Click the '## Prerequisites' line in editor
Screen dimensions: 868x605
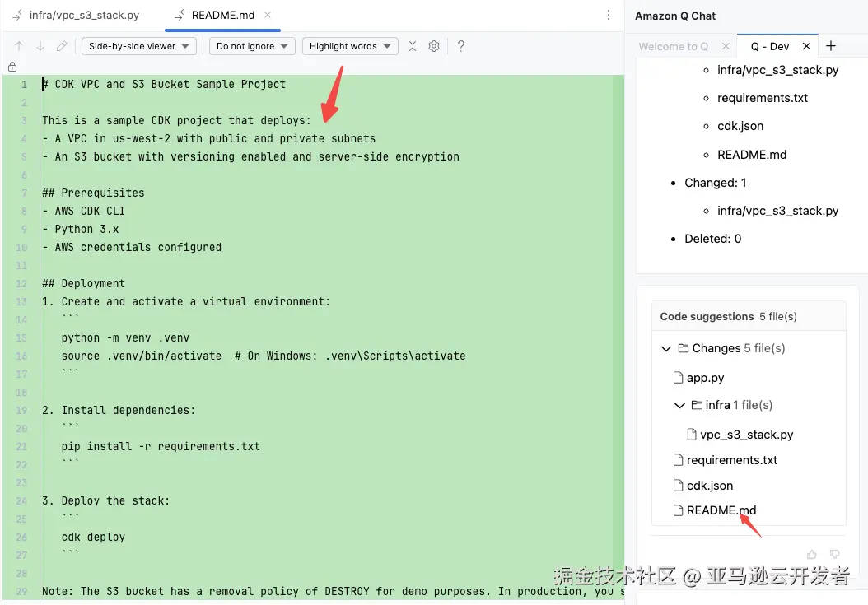[x=93, y=193]
